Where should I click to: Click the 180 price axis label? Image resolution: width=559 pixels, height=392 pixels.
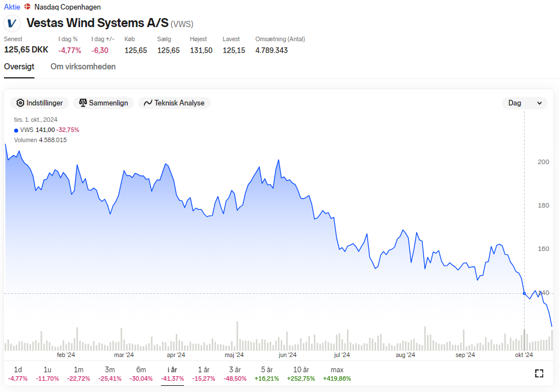click(543, 205)
